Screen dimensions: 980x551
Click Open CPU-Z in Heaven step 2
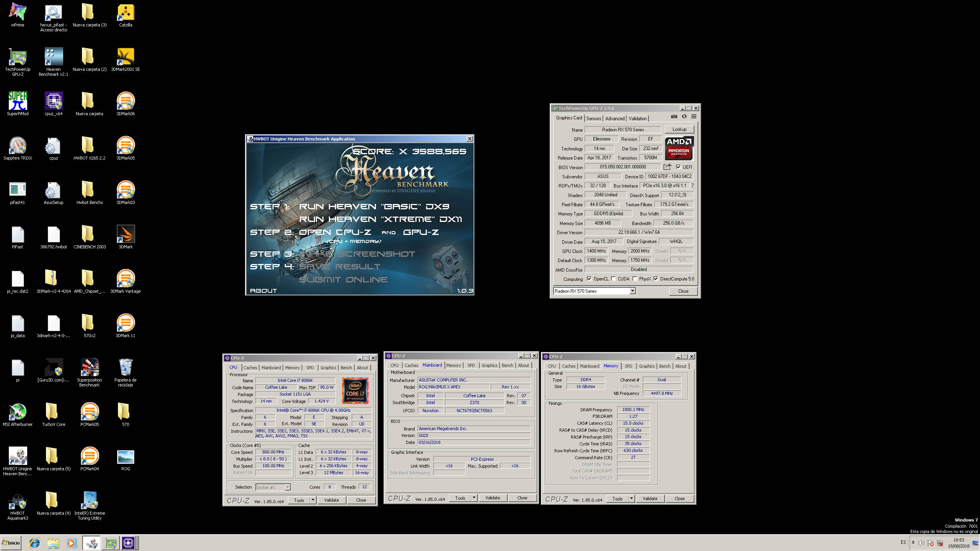[335, 232]
